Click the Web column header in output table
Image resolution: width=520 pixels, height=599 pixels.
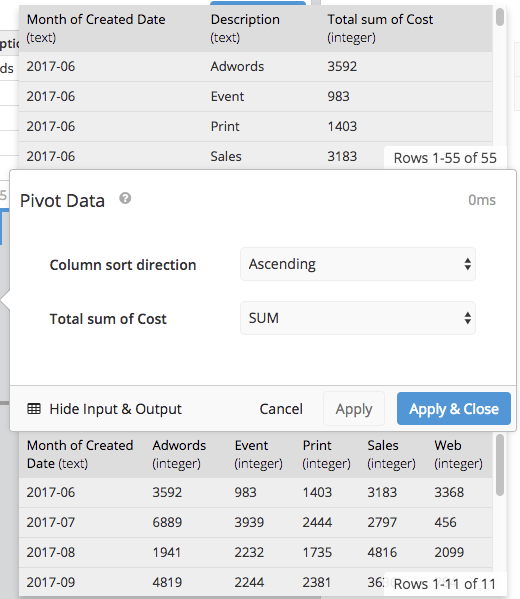[458, 454]
